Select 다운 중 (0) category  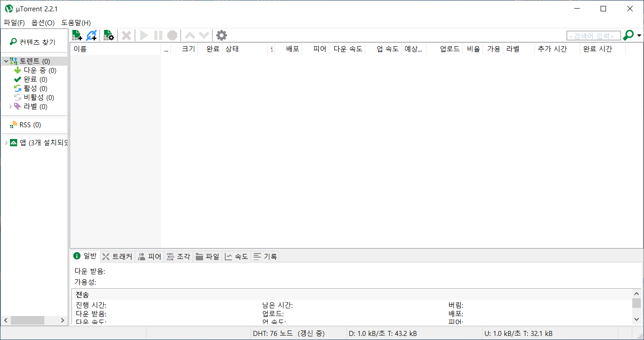(x=35, y=70)
